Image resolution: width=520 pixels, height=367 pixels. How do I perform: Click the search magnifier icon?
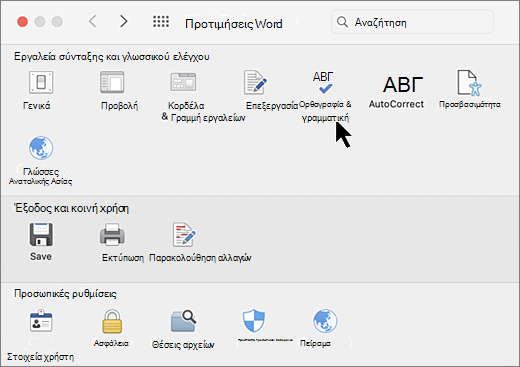(x=342, y=22)
